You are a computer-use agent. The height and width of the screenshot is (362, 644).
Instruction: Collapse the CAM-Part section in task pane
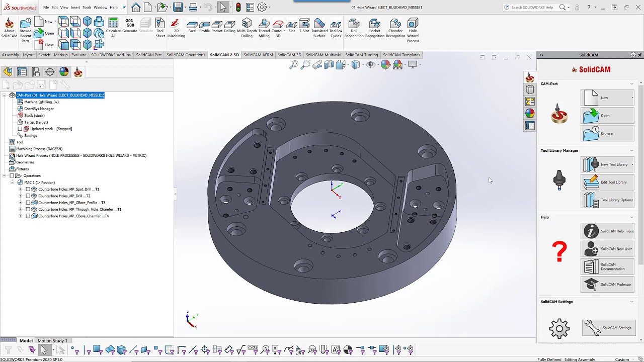point(632,83)
